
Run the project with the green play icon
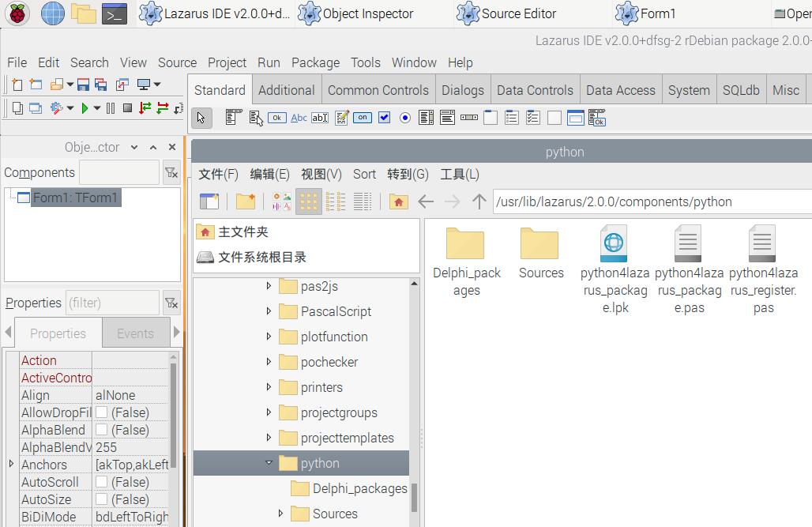coord(85,107)
